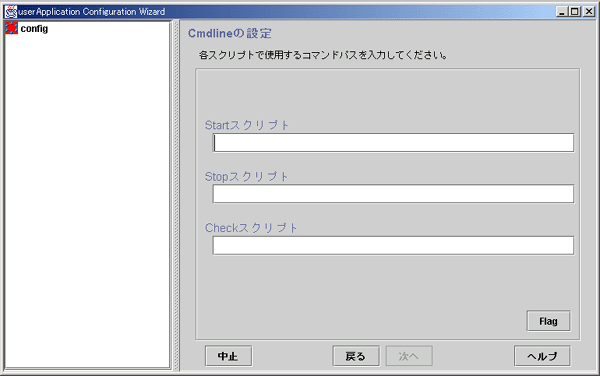This screenshot has height=376, width=600.
Task: Click the command path instruction text
Action: pyautogui.click(x=323, y=55)
